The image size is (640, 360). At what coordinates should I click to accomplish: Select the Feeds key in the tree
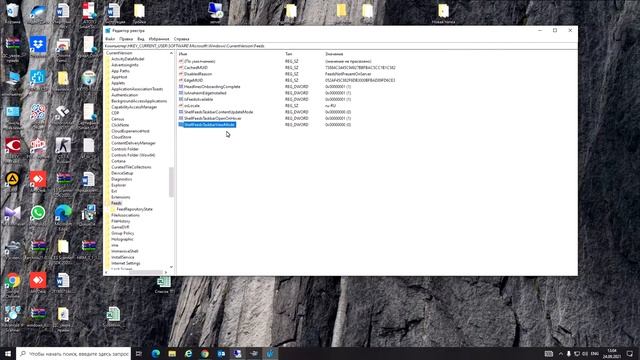pos(116,203)
